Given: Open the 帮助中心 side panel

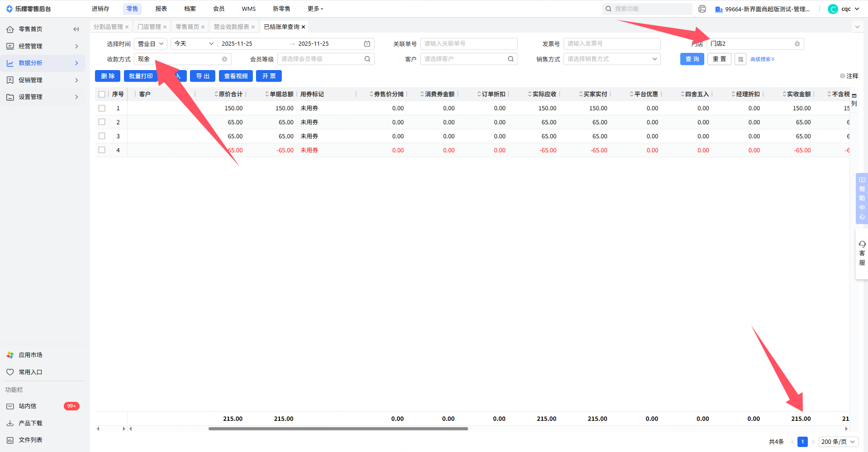Looking at the screenshot, I should pyautogui.click(x=862, y=198).
